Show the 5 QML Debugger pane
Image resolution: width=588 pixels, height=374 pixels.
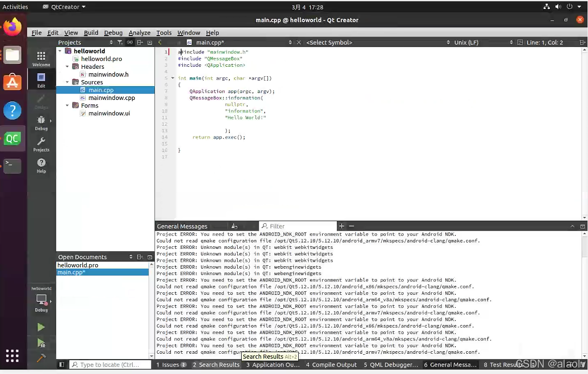tap(390, 364)
